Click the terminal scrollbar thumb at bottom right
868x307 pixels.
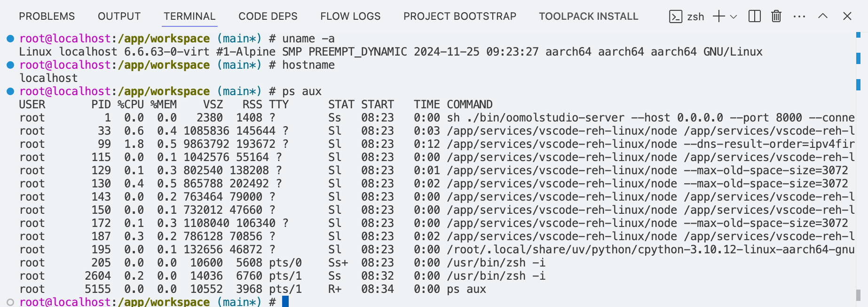click(858, 295)
